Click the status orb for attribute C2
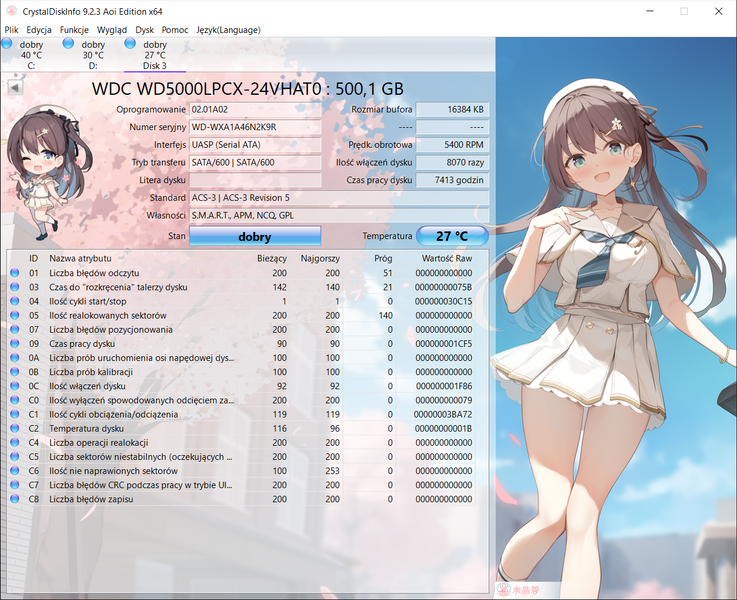Screen dimensions: 737x600 [x=15, y=429]
